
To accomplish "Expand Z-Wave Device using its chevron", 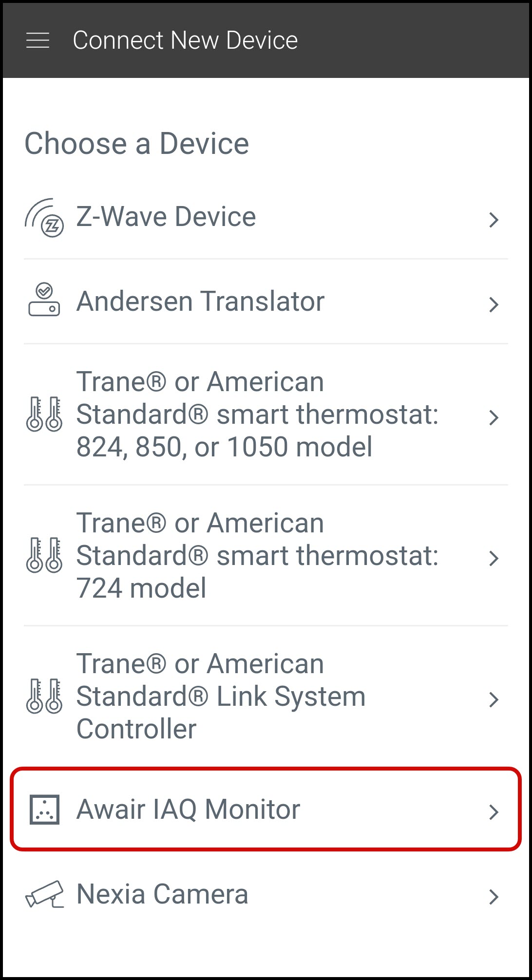I will [494, 220].
